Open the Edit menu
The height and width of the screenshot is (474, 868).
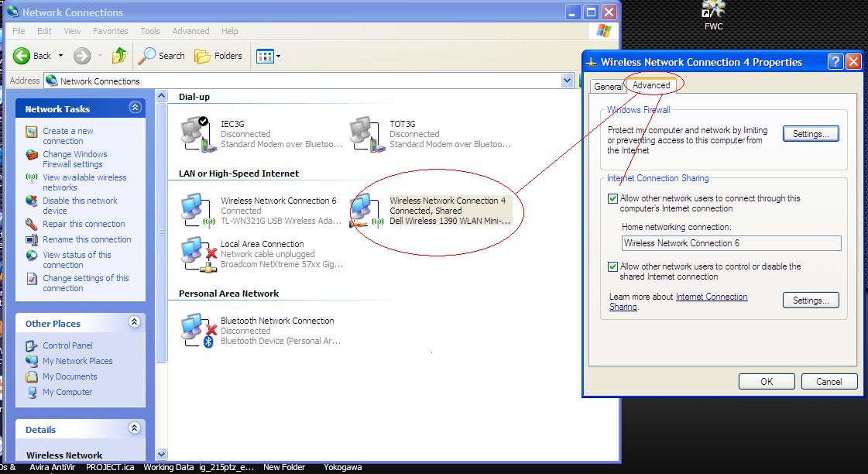point(44,31)
